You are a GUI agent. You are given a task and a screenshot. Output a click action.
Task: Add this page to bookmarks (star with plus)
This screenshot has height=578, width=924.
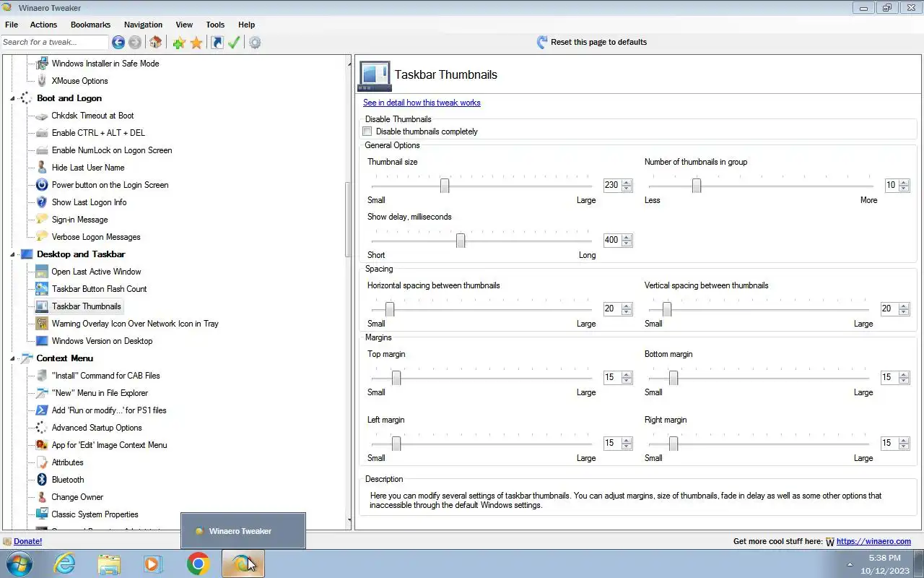point(179,43)
